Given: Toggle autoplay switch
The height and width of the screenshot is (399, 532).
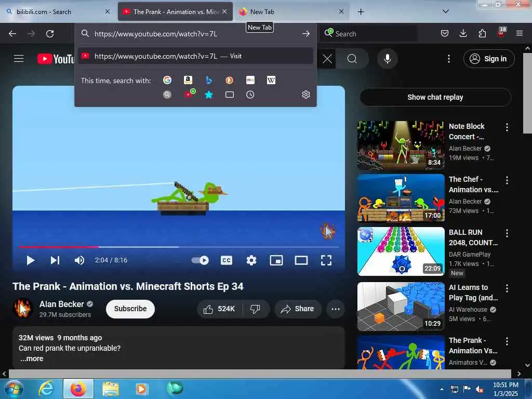Looking at the screenshot, I should pos(200,260).
